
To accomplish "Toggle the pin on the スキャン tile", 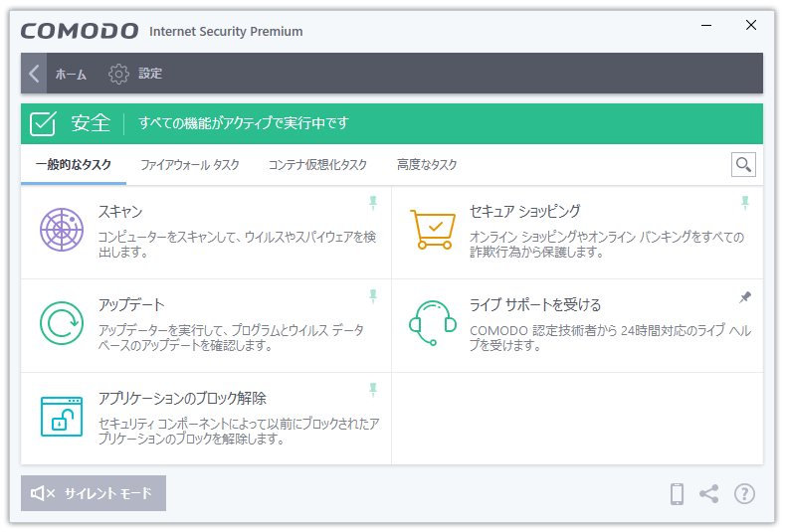I will tap(373, 203).
